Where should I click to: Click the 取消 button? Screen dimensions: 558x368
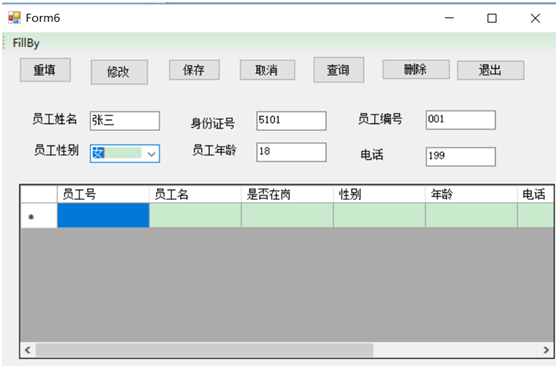click(267, 70)
